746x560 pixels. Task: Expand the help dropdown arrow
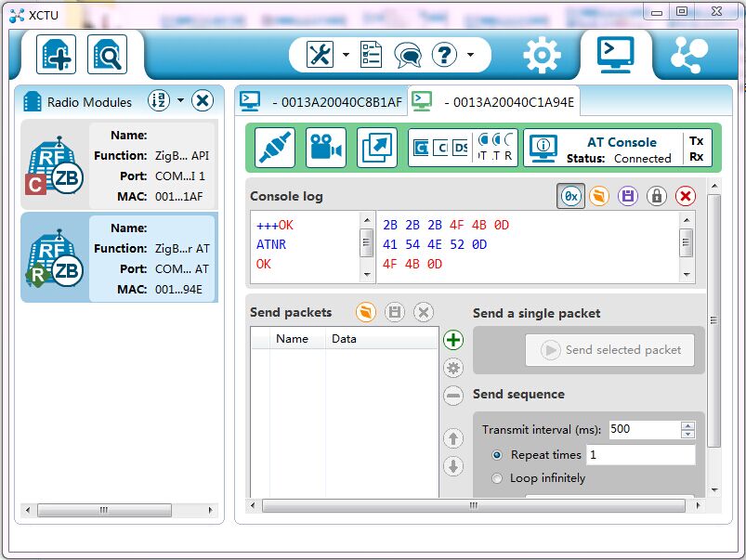470,55
